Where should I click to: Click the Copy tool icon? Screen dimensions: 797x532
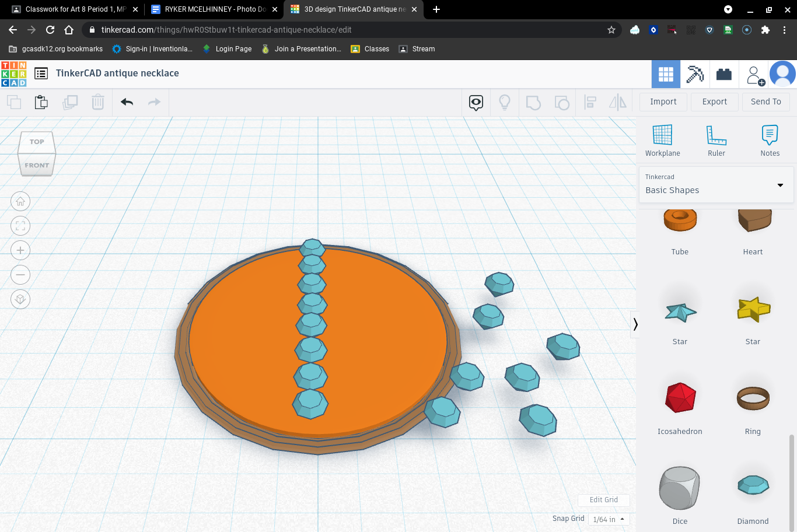point(14,102)
